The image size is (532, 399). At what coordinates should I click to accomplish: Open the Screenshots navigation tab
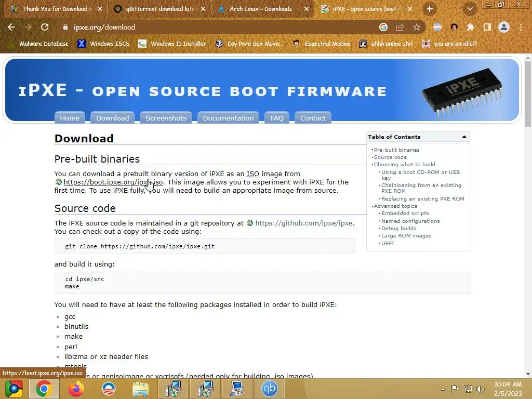coord(166,118)
